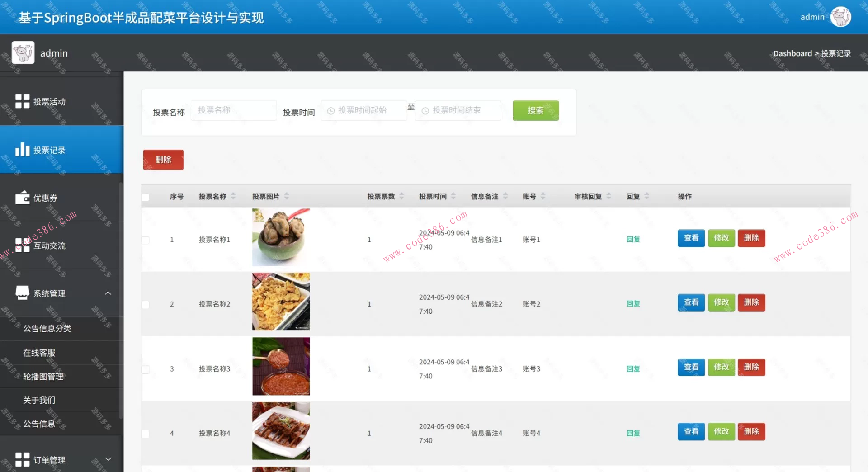The image size is (868, 472).
Task: Tick the checkbox for 投票名称2 row
Action: pos(145,304)
